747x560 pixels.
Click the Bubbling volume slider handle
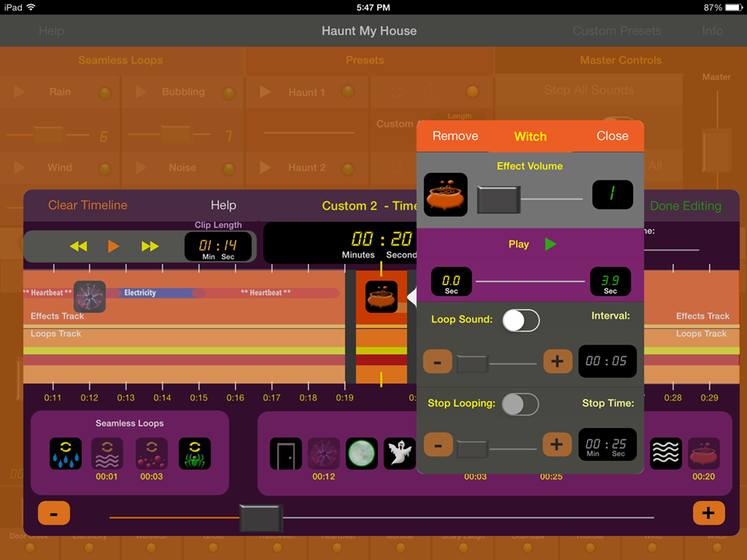[176, 134]
